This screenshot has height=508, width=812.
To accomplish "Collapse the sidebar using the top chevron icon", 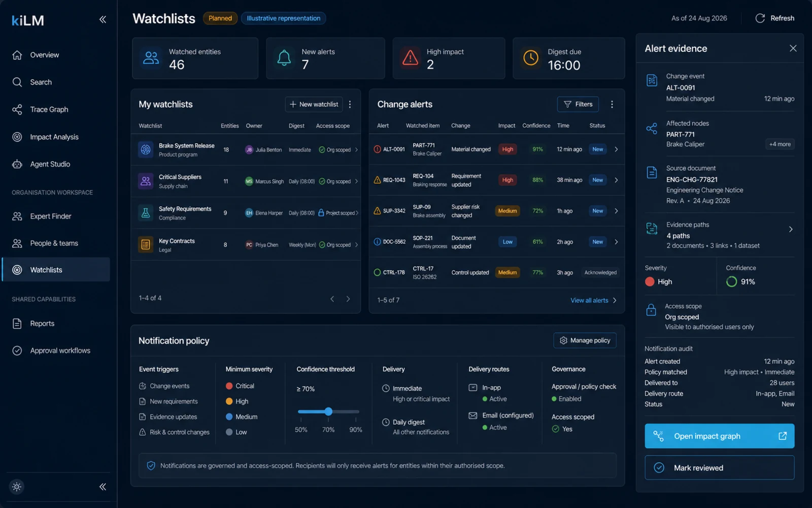I will pos(103,19).
